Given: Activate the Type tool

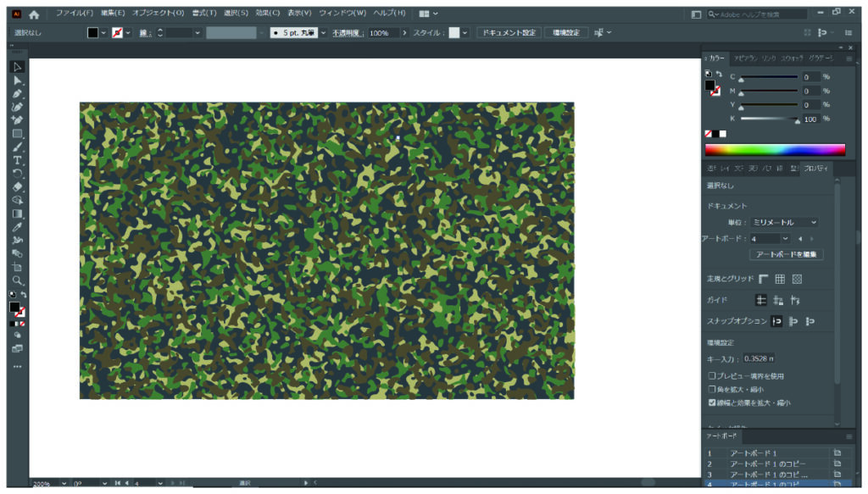Looking at the screenshot, I should (17, 160).
